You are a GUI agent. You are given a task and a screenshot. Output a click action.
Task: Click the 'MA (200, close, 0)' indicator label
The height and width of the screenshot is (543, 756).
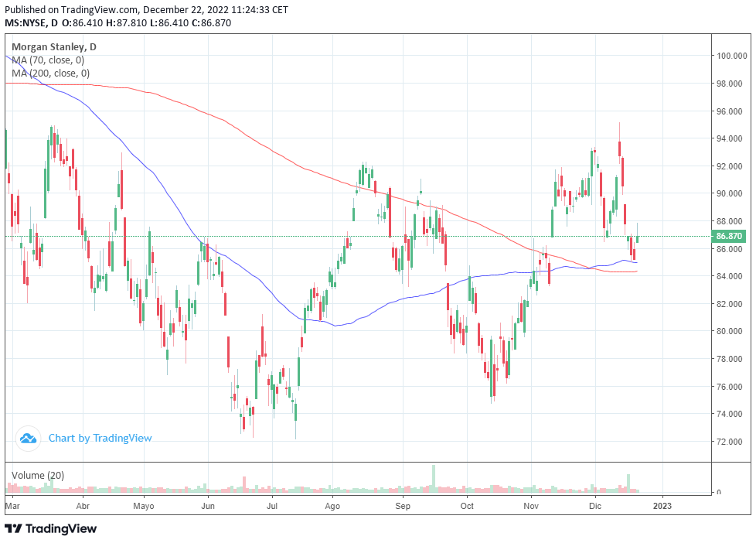50,73
